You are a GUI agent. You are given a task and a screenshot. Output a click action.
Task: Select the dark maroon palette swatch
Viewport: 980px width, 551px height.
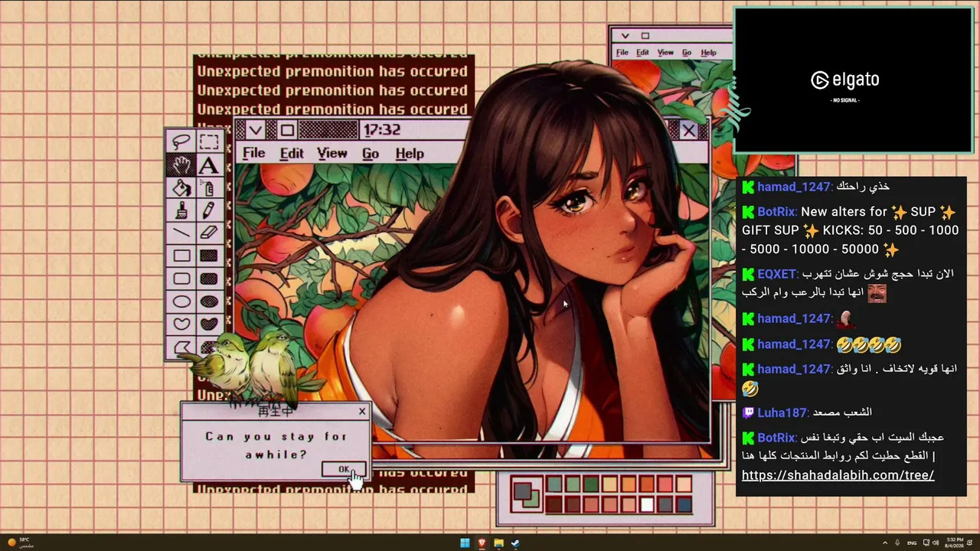[x=554, y=504]
